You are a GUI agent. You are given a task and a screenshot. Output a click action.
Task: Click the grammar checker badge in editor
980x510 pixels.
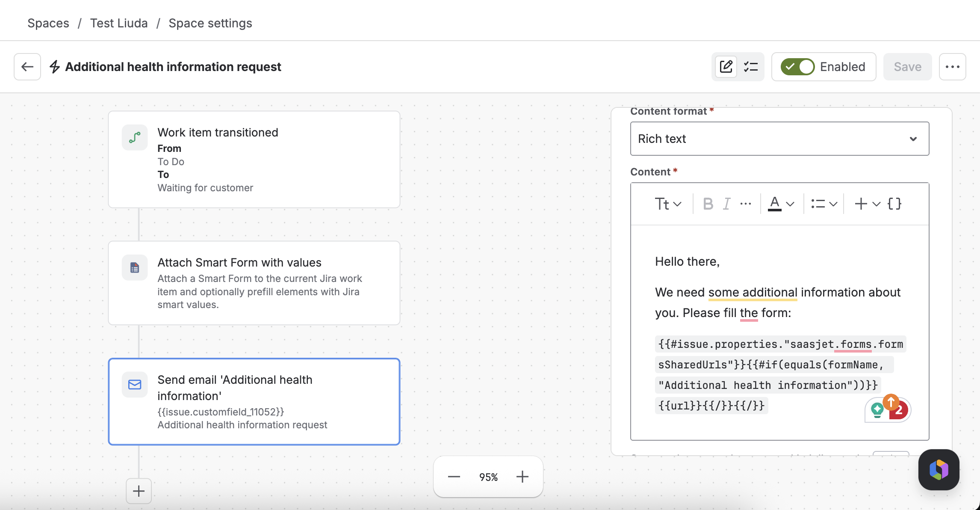pos(888,409)
